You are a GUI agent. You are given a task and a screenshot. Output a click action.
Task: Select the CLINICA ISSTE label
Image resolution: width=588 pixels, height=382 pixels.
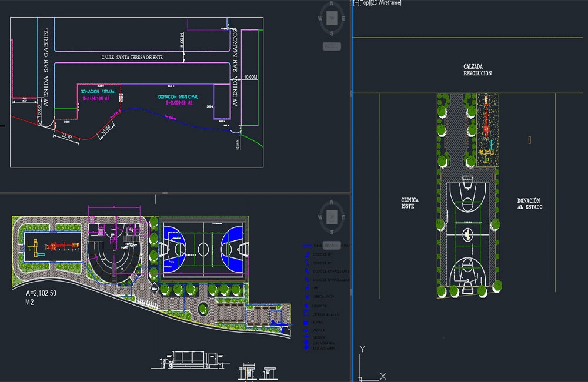409,203
